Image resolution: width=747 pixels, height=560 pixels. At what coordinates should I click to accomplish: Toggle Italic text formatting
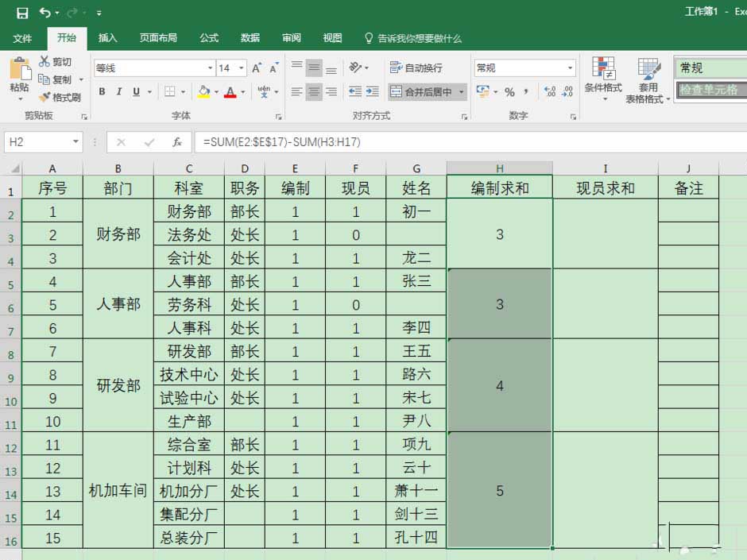[119, 92]
